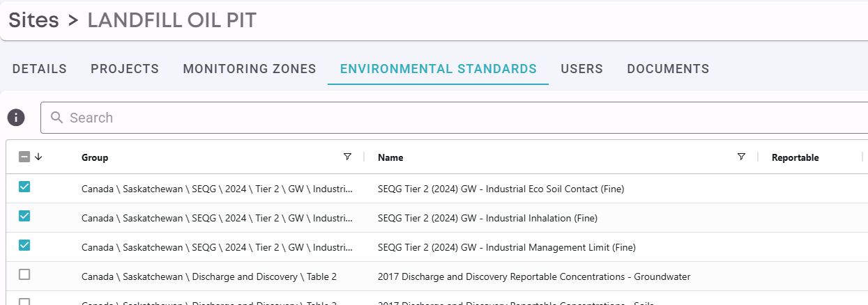Open the Users tab
Screen dimensions: 868x305
(582, 69)
